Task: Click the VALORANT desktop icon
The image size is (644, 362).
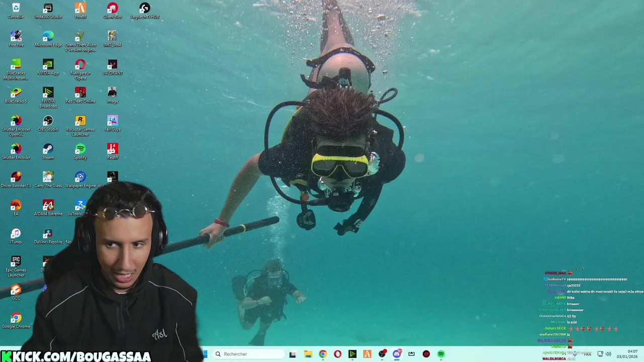Action: (x=112, y=67)
